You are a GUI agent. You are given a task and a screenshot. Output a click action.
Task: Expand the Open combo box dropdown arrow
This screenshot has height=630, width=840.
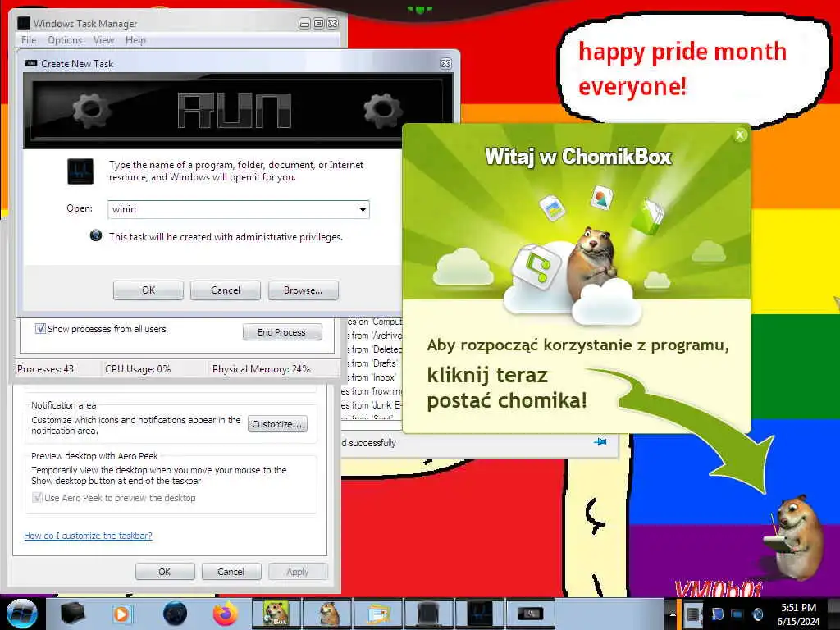point(363,209)
